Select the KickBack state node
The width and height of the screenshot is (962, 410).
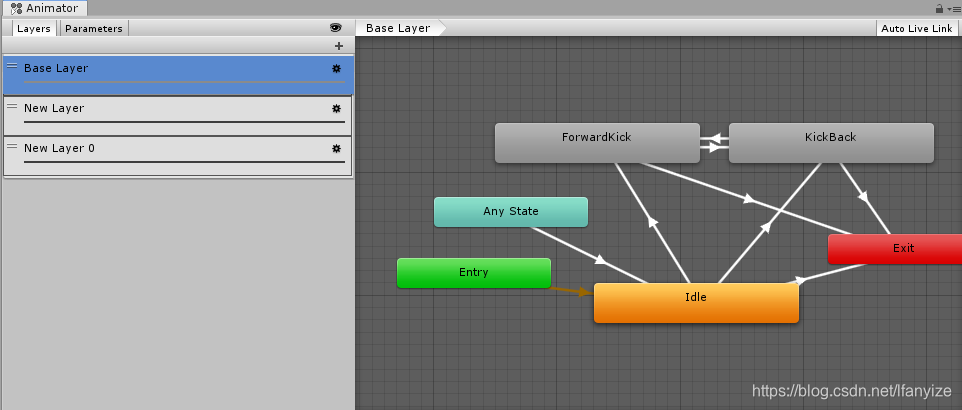(x=831, y=143)
